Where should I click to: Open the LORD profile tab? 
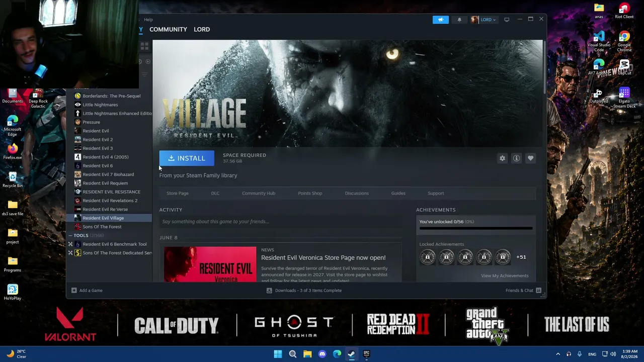tap(202, 29)
